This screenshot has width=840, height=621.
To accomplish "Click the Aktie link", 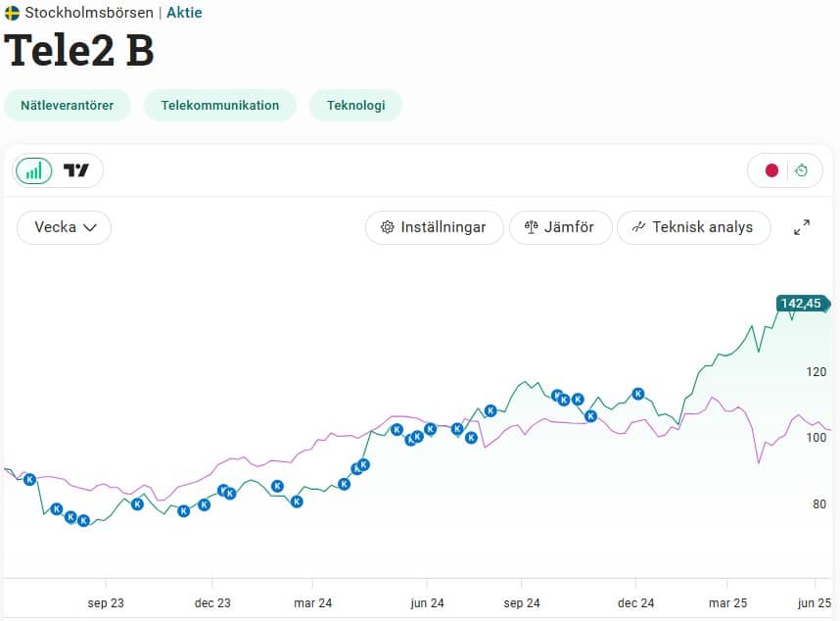I will [x=184, y=13].
